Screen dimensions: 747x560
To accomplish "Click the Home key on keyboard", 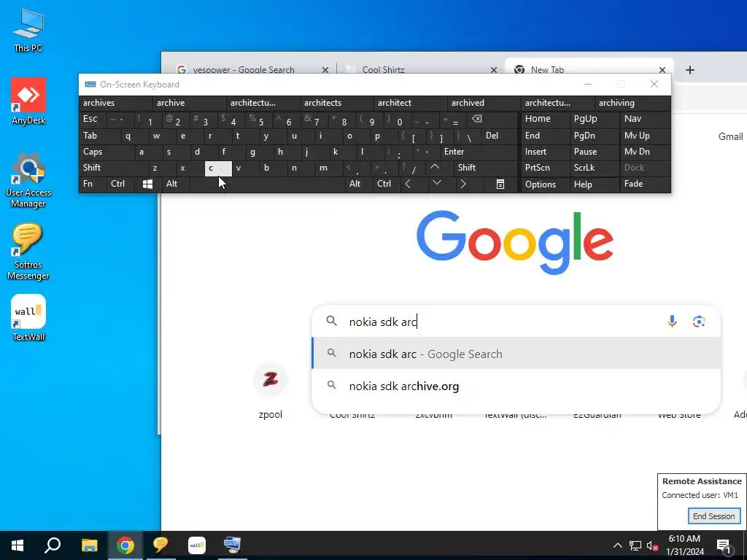I will click(545, 119).
